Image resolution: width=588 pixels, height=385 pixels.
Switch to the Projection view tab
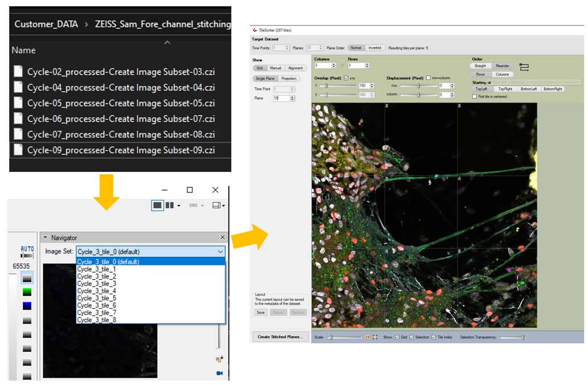point(289,78)
